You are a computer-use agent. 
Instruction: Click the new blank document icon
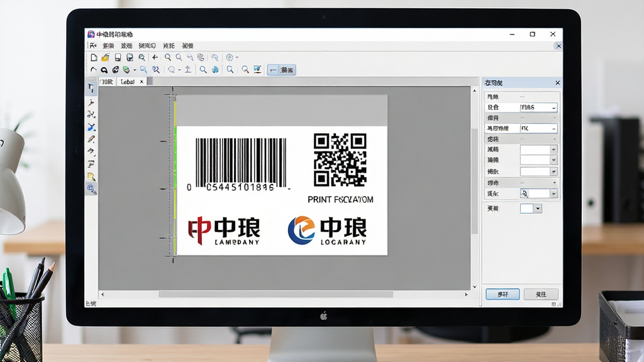click(x=94, y=57)
